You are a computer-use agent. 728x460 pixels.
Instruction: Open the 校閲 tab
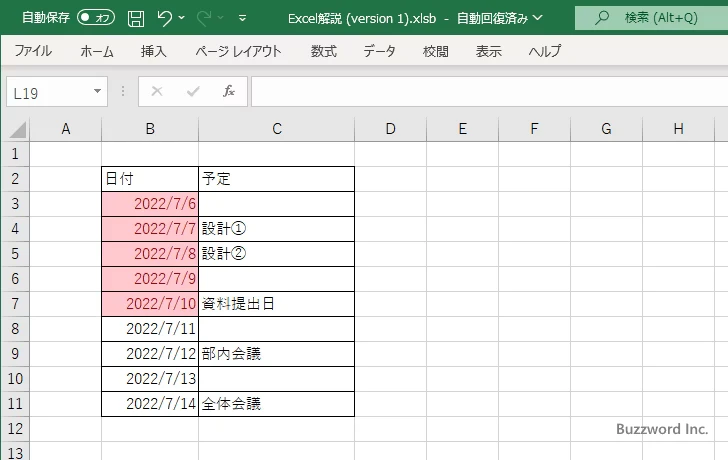click(436, 51)
